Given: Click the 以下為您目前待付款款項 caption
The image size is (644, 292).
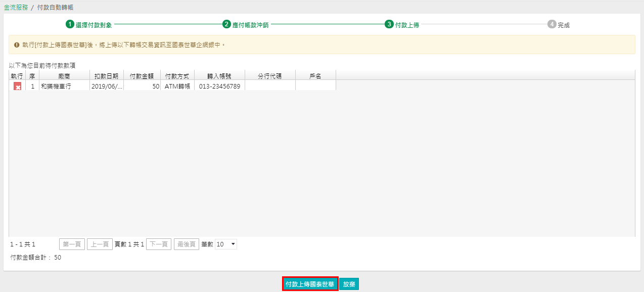Looking at the screenshot, I should [42, 65].
